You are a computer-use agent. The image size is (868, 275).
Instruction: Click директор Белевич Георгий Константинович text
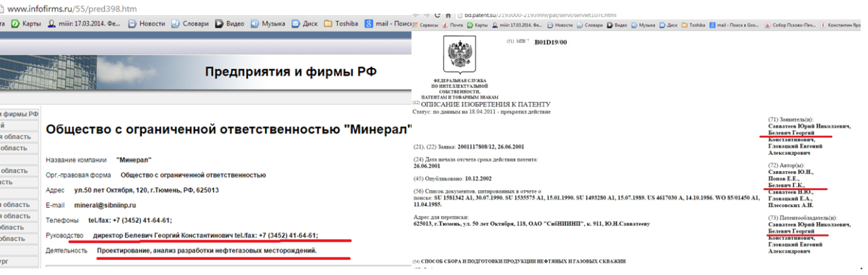162,236
